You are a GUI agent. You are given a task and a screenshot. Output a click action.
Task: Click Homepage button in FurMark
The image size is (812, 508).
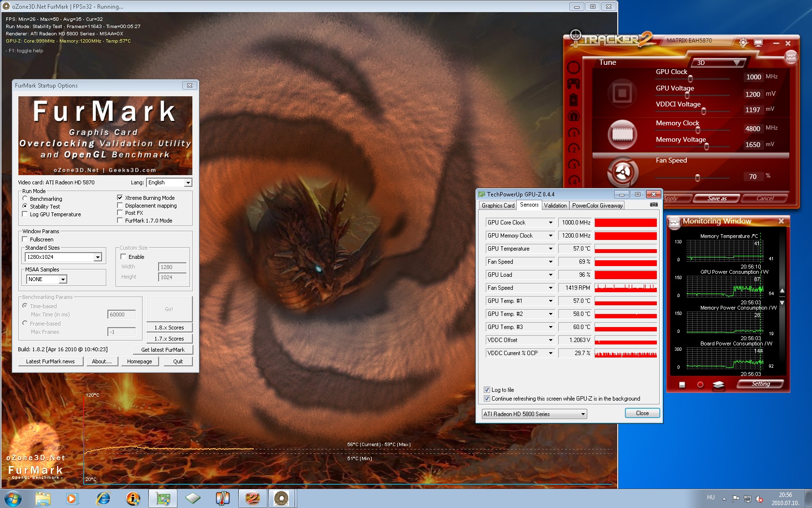(x=139, y=361)
